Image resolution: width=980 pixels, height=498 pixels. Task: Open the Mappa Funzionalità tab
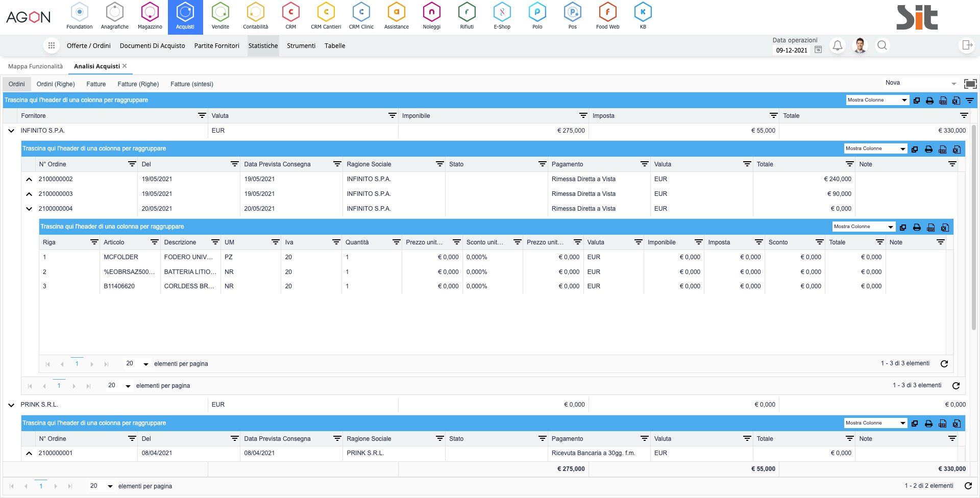(35, 66)
